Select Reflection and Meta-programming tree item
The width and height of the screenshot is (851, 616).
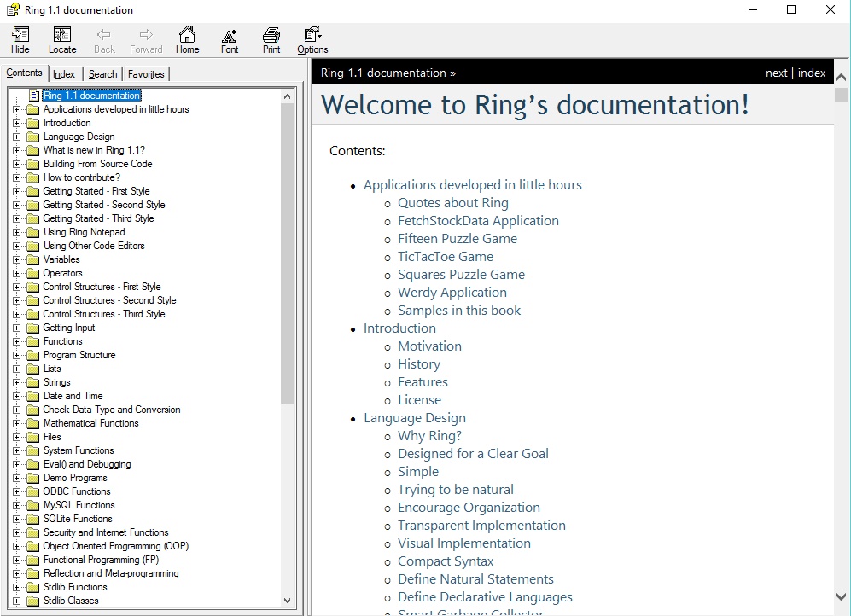111,573
